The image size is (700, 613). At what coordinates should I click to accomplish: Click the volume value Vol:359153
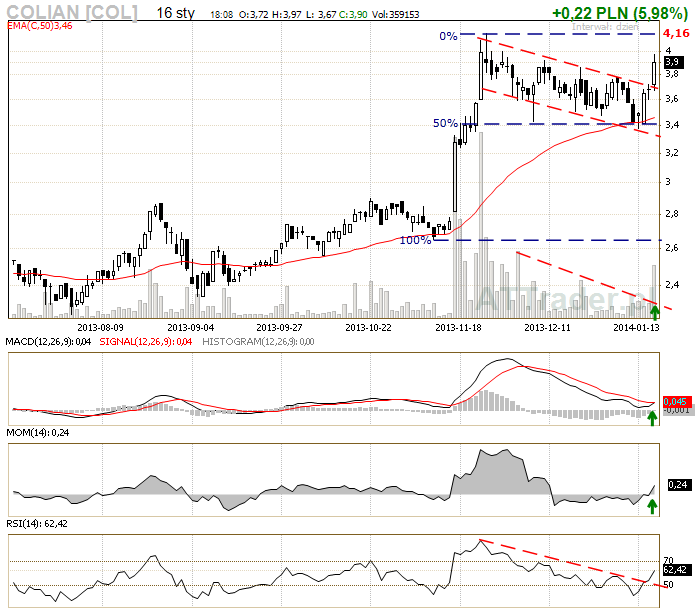(396, 15)
